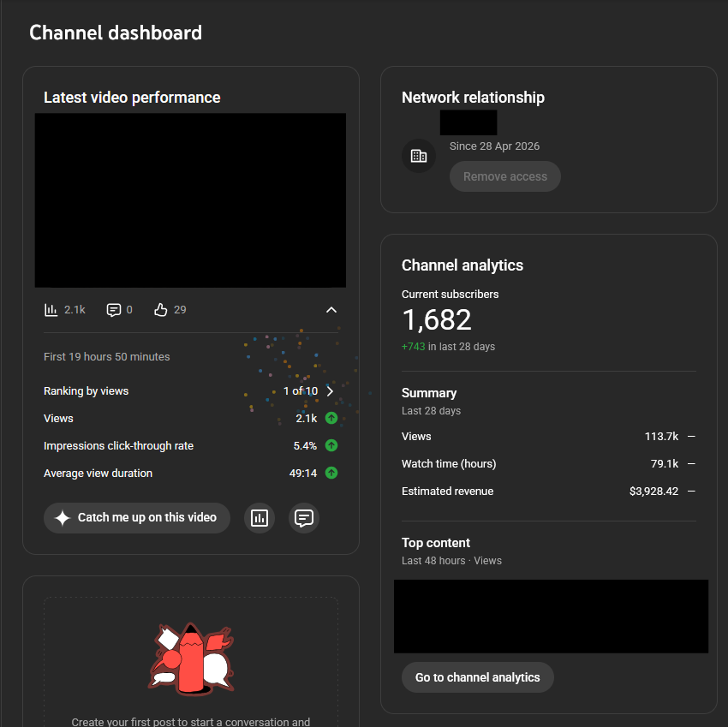
Task: Collapse the latest video performance details
Action: [331, 310]
